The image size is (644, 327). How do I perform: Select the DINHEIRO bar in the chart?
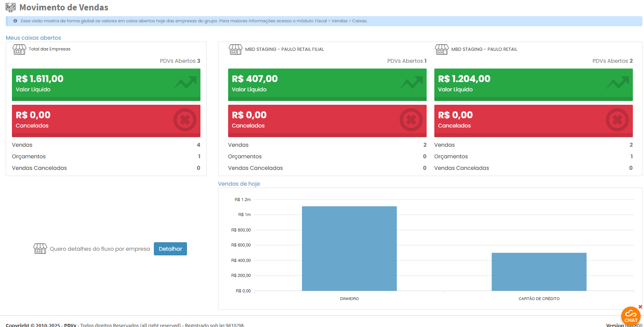[x=349, y=248]
